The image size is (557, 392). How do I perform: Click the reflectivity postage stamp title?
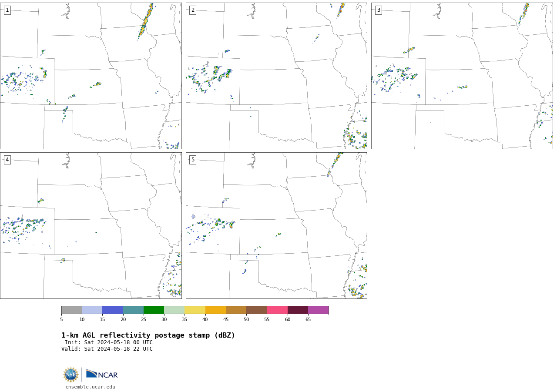click(148, 335)
